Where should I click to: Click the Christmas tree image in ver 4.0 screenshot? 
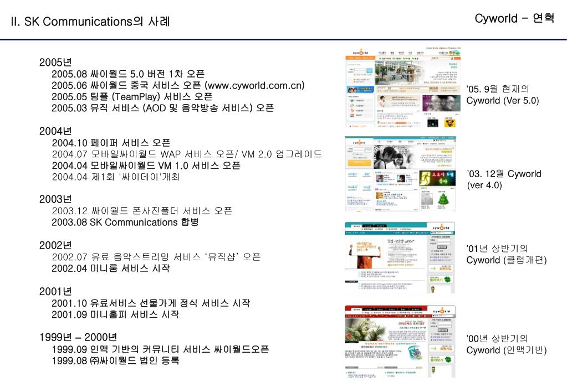point(443,199)
